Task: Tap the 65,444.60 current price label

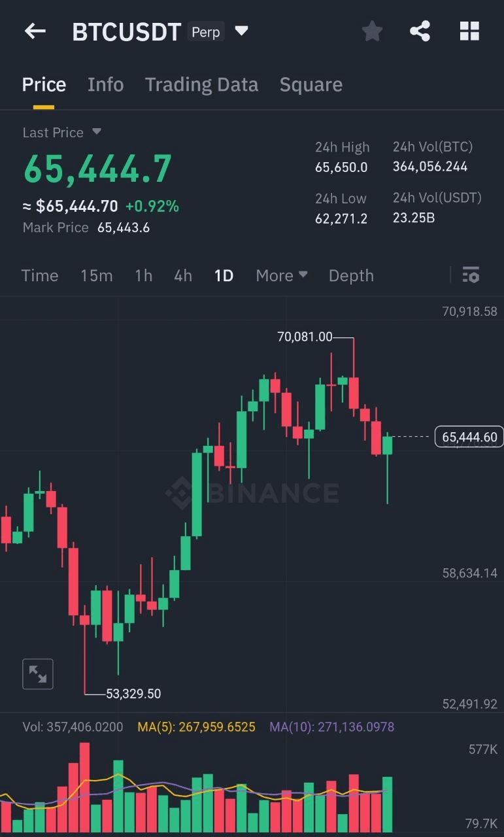Action: click(x=469, y=437)
